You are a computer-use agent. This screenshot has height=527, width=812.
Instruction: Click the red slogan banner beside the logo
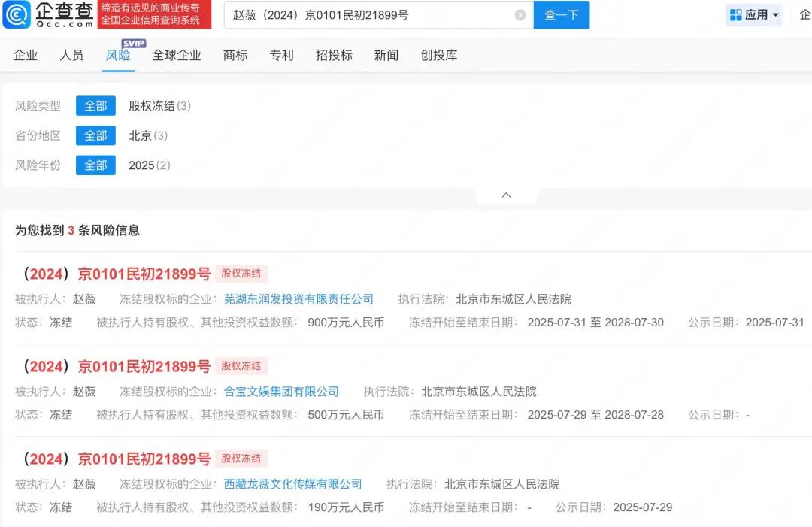coord(154,14)
